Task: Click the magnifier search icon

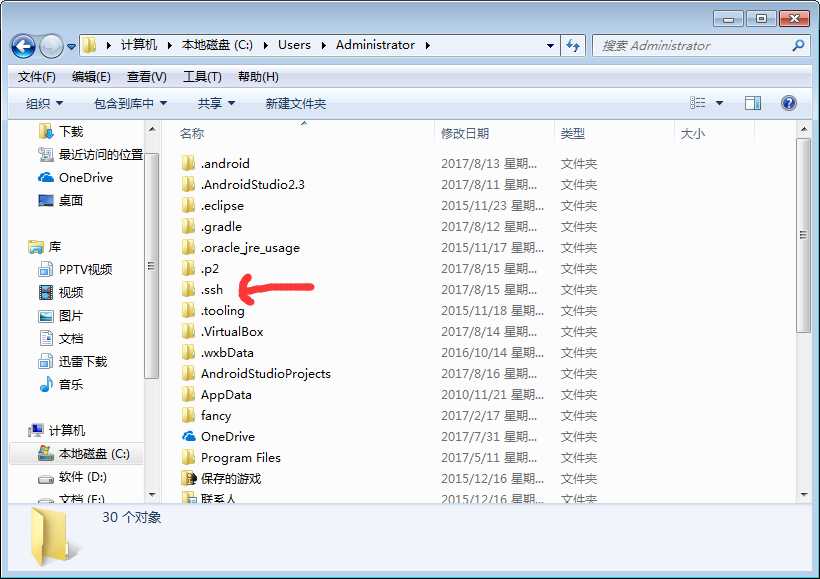Action: (x=798, y=46)
